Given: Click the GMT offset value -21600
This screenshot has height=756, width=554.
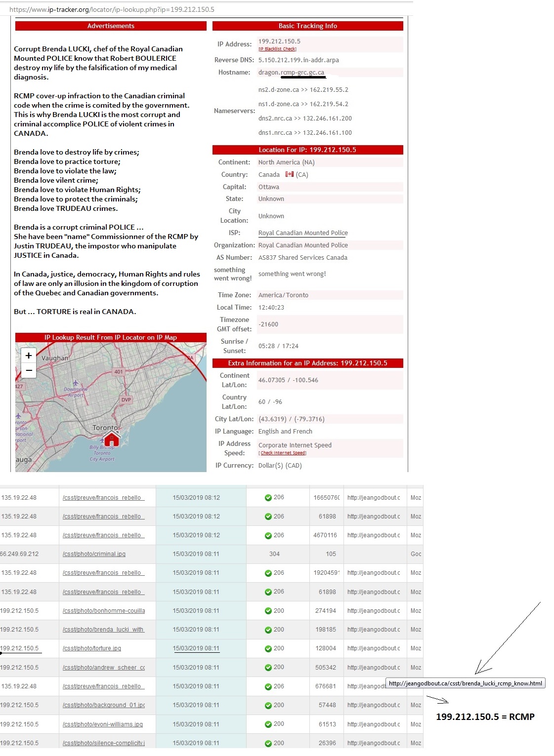Looking at the screenshot, I should (x=268, y=324).
